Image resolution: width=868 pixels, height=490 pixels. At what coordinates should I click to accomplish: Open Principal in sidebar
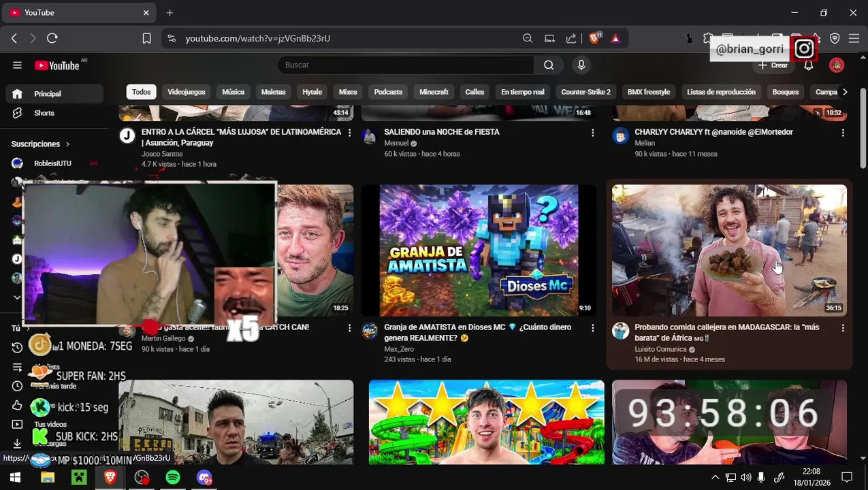(54, 94)
